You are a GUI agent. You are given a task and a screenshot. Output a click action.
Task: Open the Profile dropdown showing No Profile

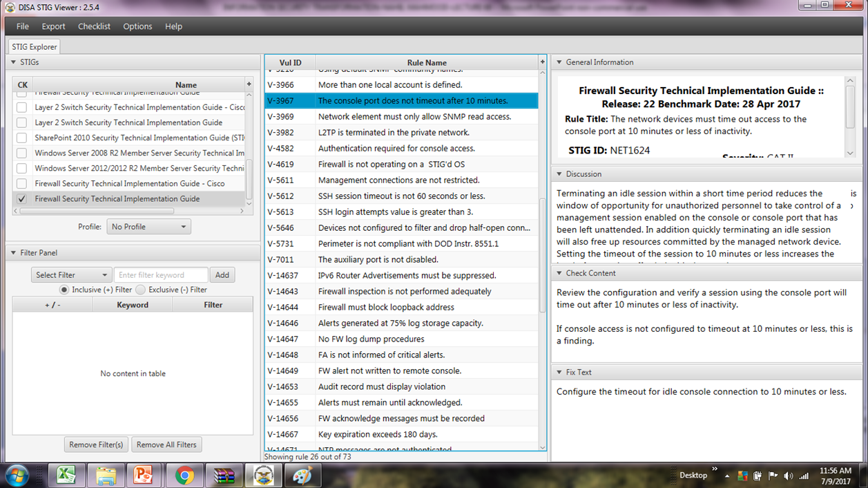148,227
